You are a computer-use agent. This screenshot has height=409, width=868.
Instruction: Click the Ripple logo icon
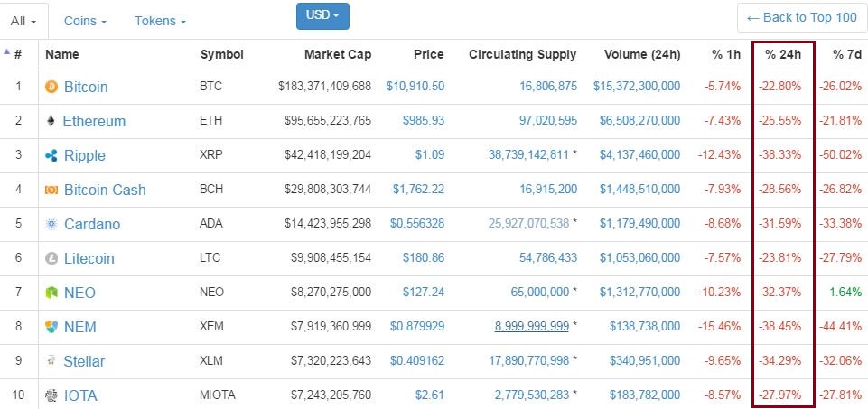(x=51, y=156)
